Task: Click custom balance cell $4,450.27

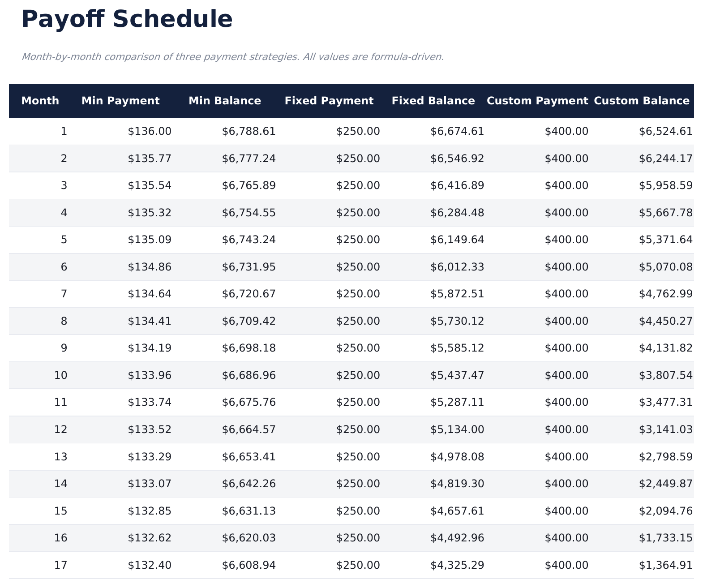Action: pyautogui.click(x=665, y=321)
